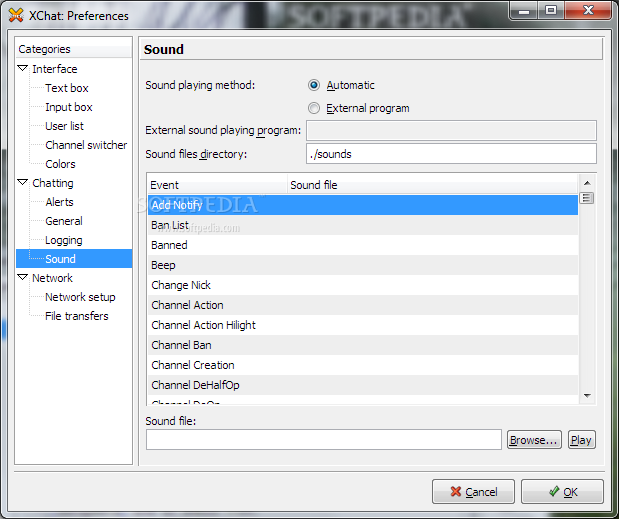Click the event list scrollbar thumb

(x=587, y=198)
